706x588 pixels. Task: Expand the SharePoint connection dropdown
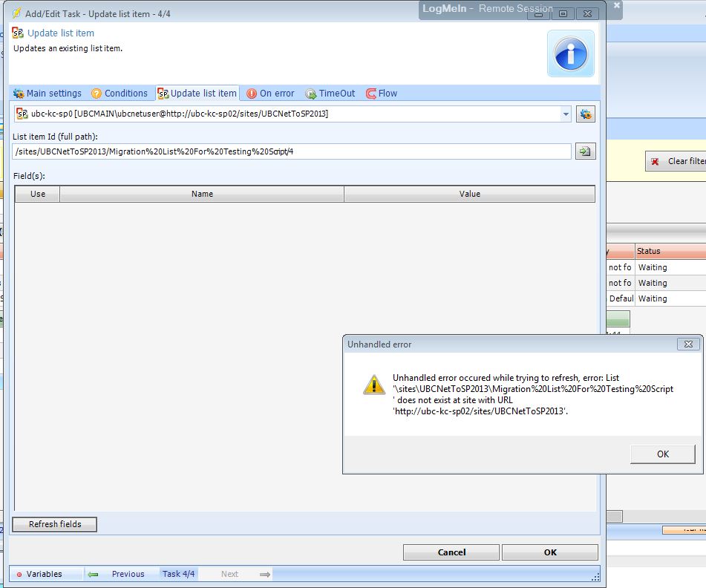(x=566, y=114)
